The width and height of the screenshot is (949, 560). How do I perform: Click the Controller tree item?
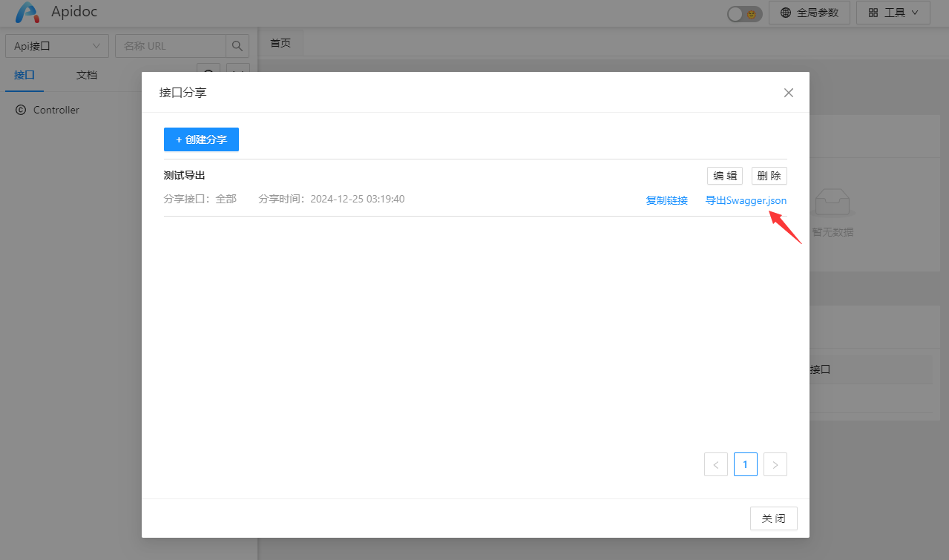pos(56,110)
